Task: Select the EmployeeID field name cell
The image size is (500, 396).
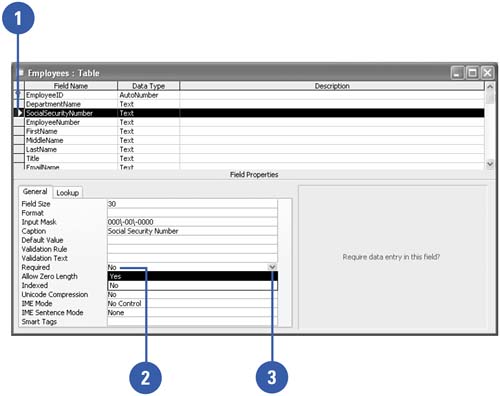Action: coord(71,95)
